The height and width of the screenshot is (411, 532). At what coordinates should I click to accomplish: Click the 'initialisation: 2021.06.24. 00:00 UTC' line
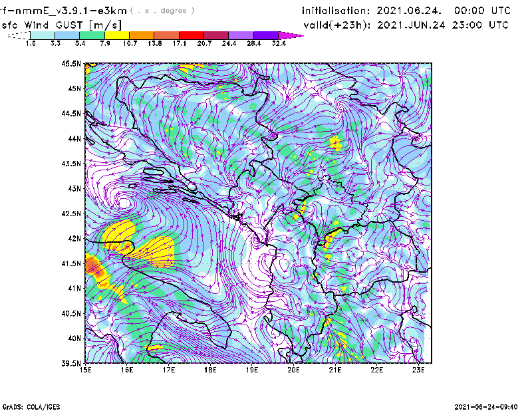click(x=406, y=11)
